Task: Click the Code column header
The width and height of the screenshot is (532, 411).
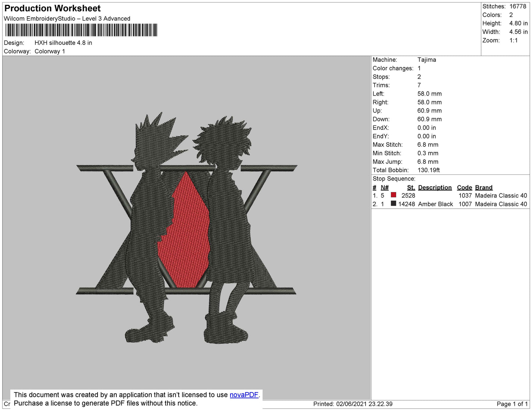Action: coord(464,187)
